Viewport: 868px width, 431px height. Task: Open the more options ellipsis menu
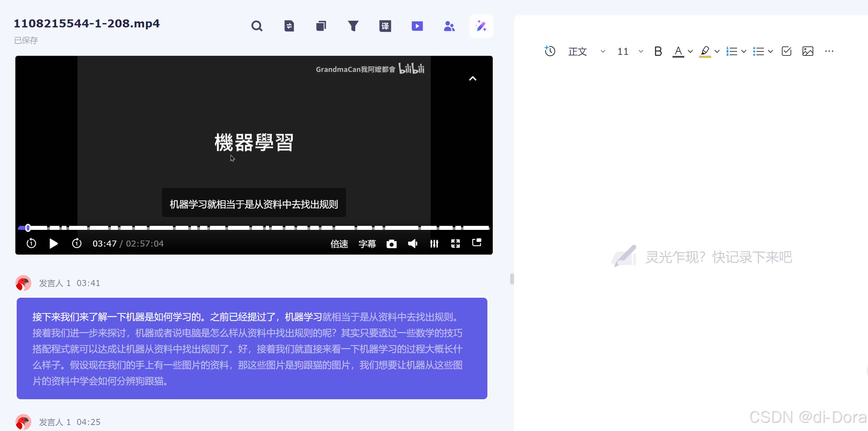(x=829, y=51)
